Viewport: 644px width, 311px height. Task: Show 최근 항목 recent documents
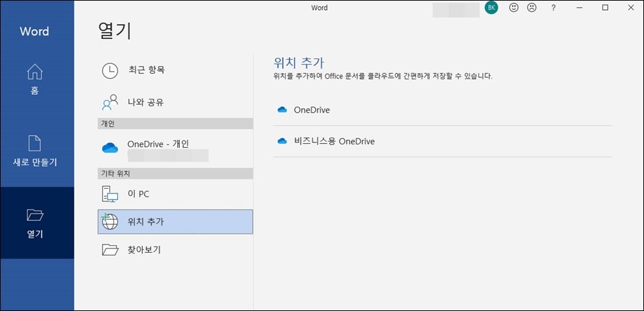[x=175, y=71]
